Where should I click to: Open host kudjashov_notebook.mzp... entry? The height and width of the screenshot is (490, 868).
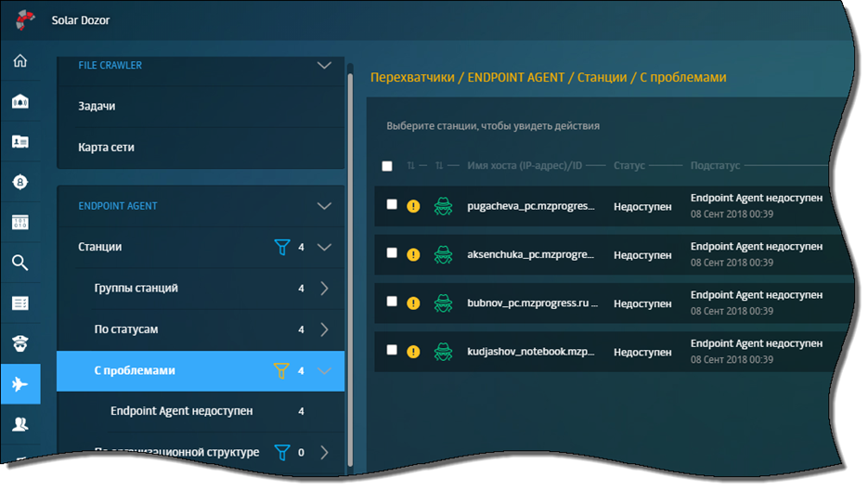coord(531,352)
